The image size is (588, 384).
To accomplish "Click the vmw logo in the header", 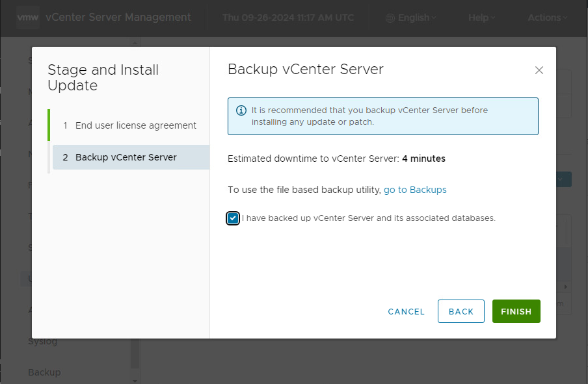I will 28,18.
